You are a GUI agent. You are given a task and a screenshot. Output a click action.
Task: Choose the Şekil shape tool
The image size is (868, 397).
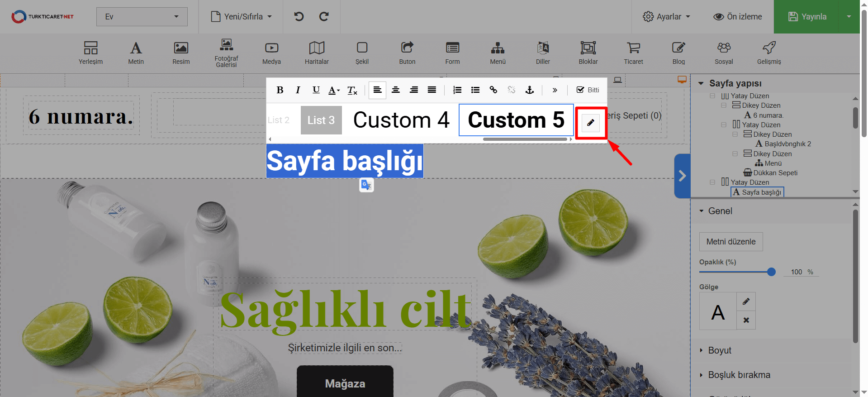(x=362, y=53)
